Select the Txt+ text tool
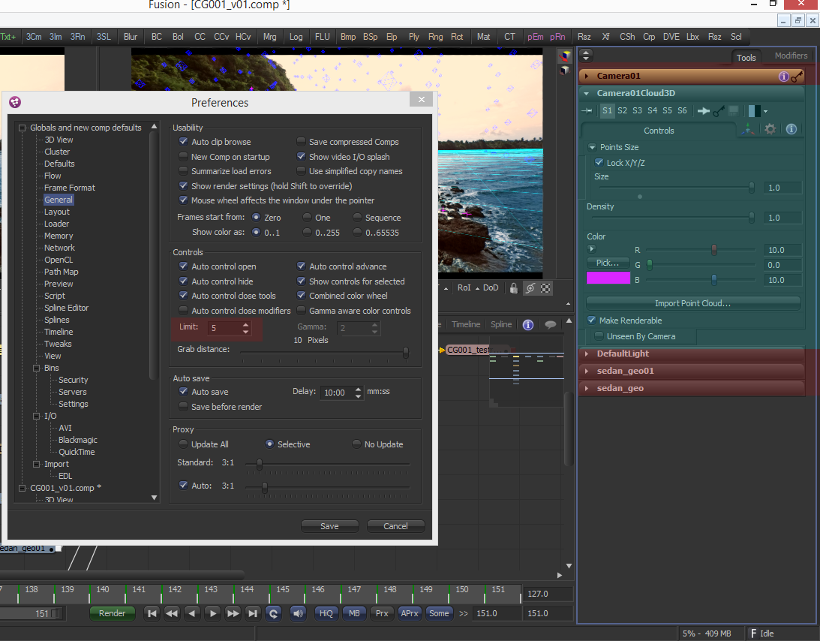820x641 pixels. coord(8,37)
